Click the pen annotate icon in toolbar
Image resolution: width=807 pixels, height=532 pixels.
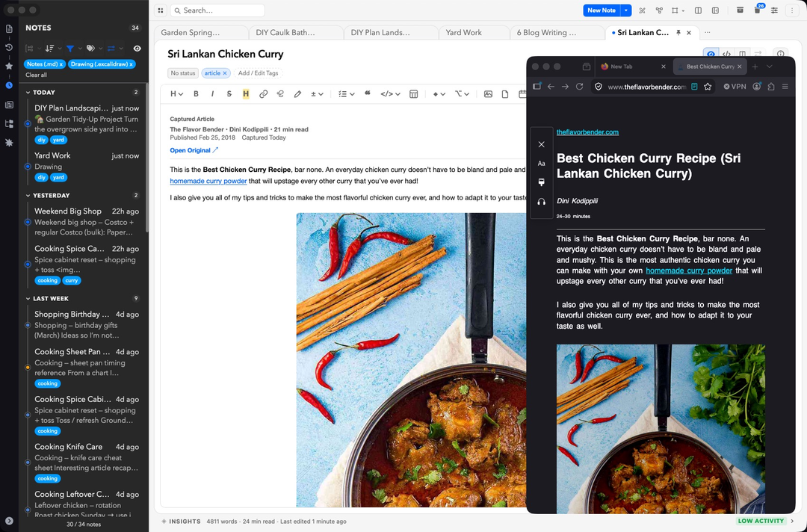(x=297, y=94)
